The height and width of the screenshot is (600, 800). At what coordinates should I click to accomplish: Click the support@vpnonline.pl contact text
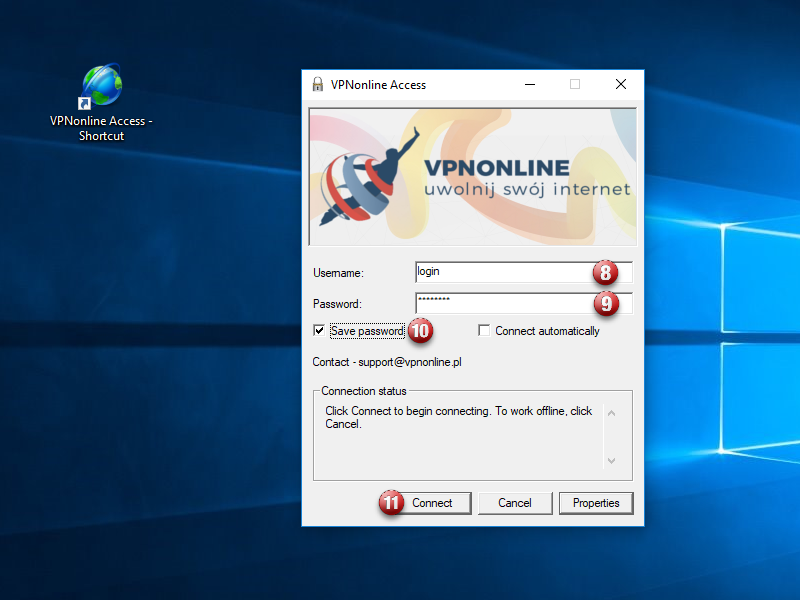tap(410, 362)
